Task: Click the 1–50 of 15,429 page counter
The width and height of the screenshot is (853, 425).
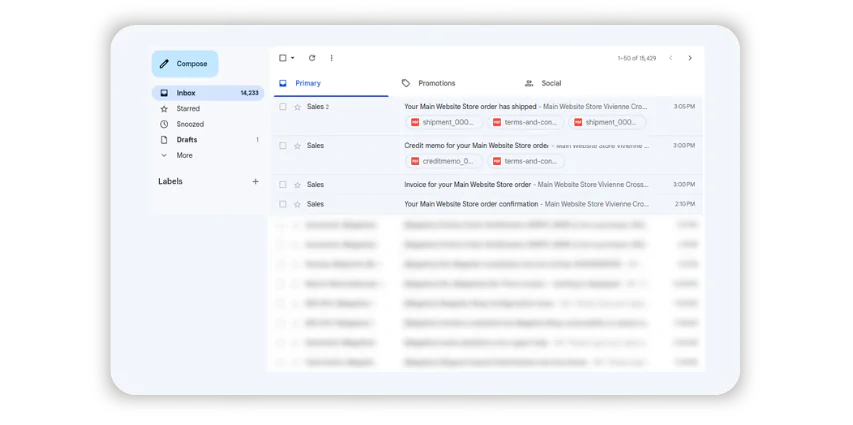Action: [636, 58]
